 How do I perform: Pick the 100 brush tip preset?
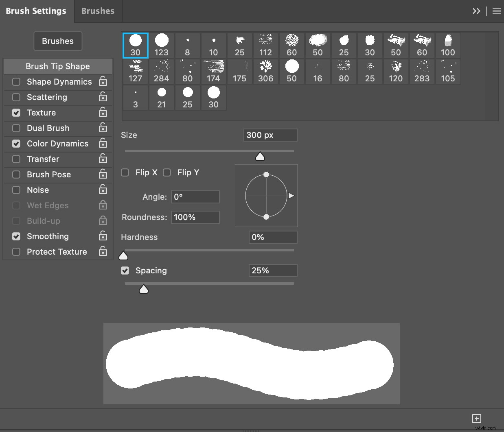448,45
